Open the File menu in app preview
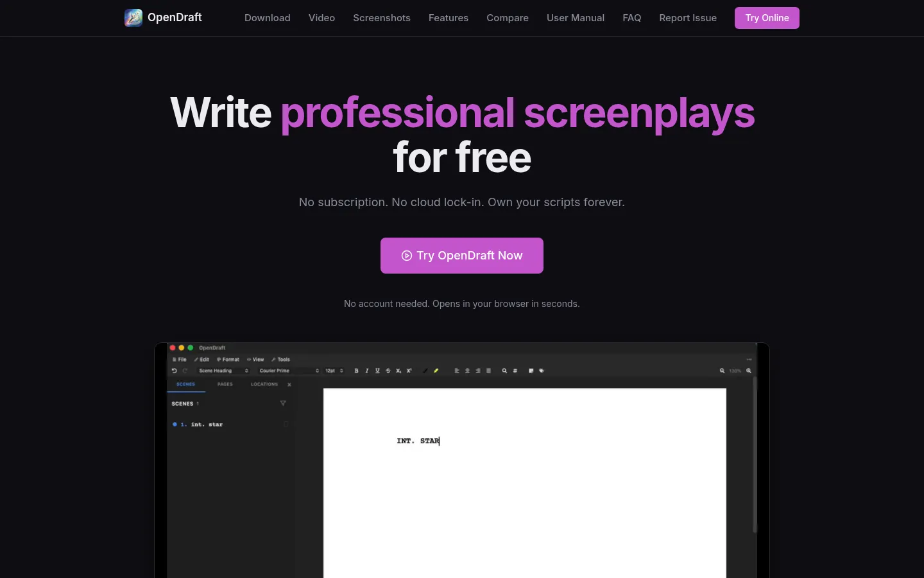The image size is (924, 578). coord(180,360)
